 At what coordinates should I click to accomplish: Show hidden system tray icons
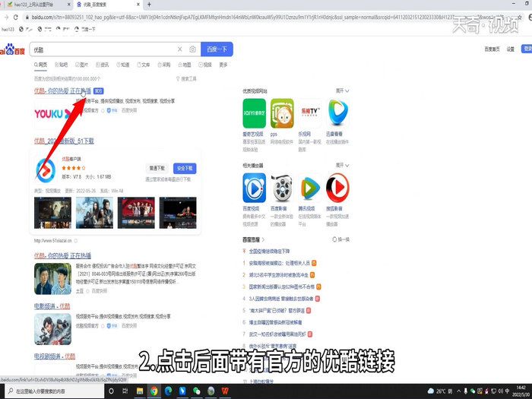pos(459,391)
